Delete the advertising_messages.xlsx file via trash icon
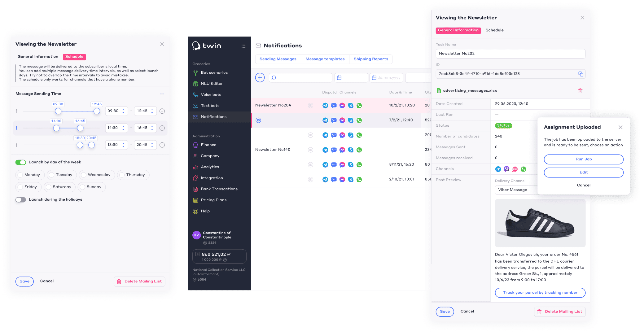Viewport: 644px width, 332px height. coord(580,91)
